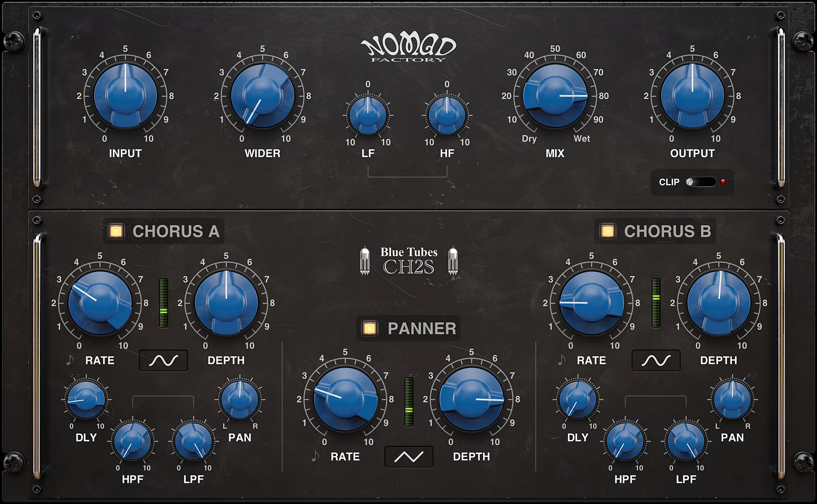Image resolution: width=817 pixels, height=504 pixels.
Task: Select the sine waveform icon beside Chorus B Rate
Action: tap(657, 360)
